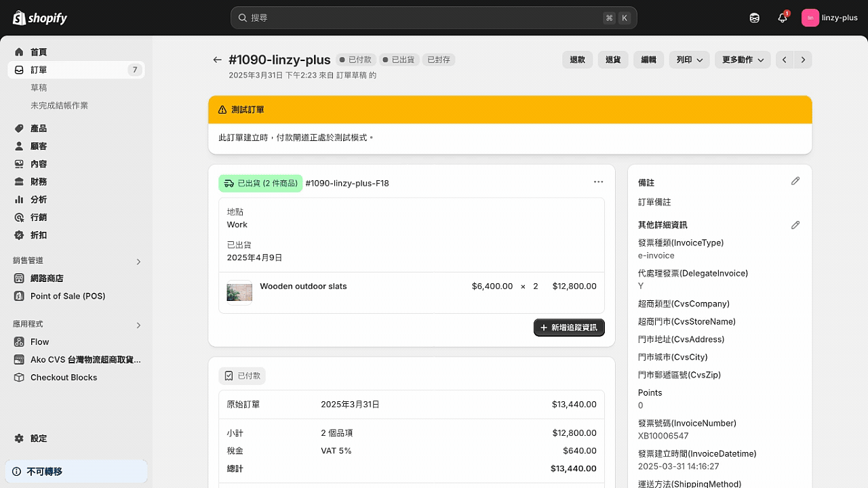This screenshot has width=868, height=488.
Task: Open the 列印 print dropdown
Action: click(689, 60)
